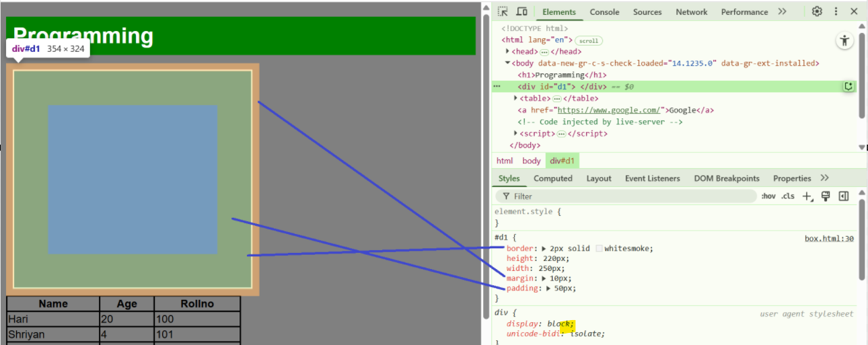
Task: Select html in the breadcrumb bar
Action: click(505, 161)
